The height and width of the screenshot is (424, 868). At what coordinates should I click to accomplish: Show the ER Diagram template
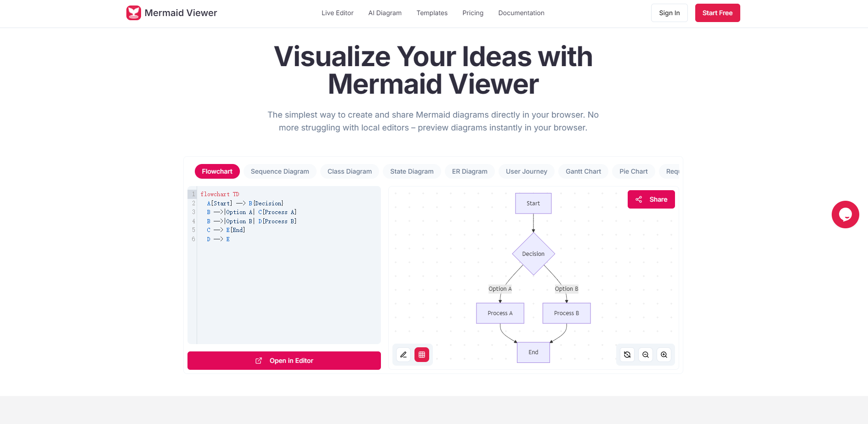coord(469,171)
